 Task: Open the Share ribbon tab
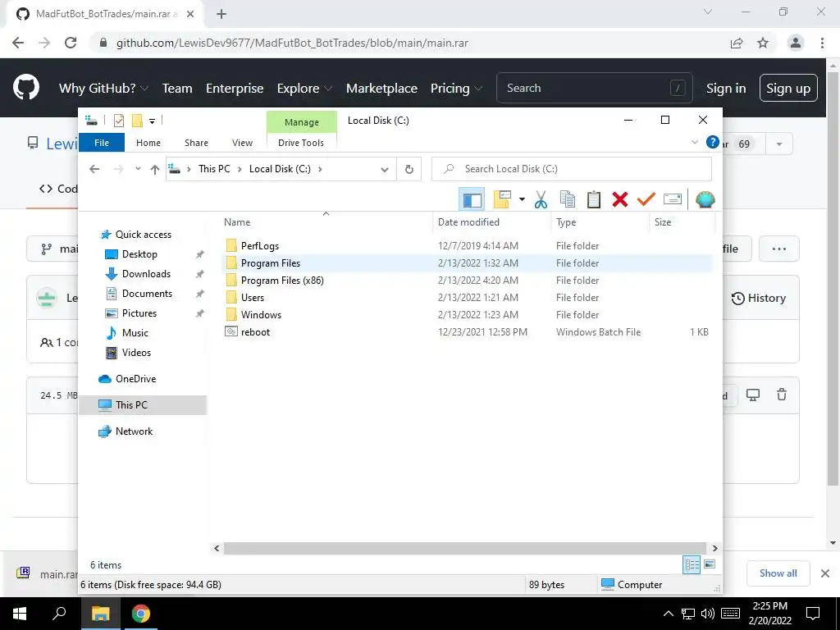tap(196, 143)
